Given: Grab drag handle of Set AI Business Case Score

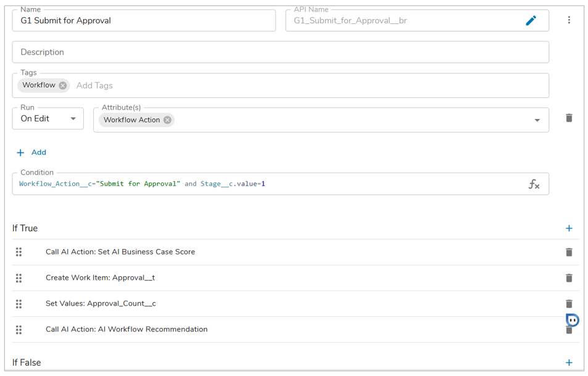Looking at the screenshot, I should [19, 252].
